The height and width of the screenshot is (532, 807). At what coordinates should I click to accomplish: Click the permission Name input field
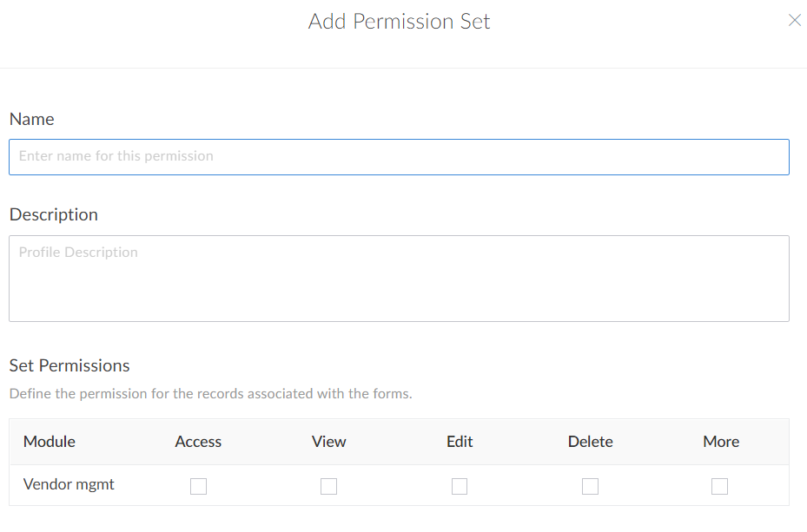[399, 157]
